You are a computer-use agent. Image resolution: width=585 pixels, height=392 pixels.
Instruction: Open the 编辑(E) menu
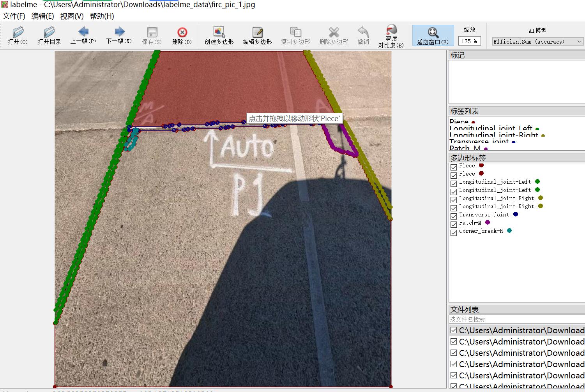point(43,16)
